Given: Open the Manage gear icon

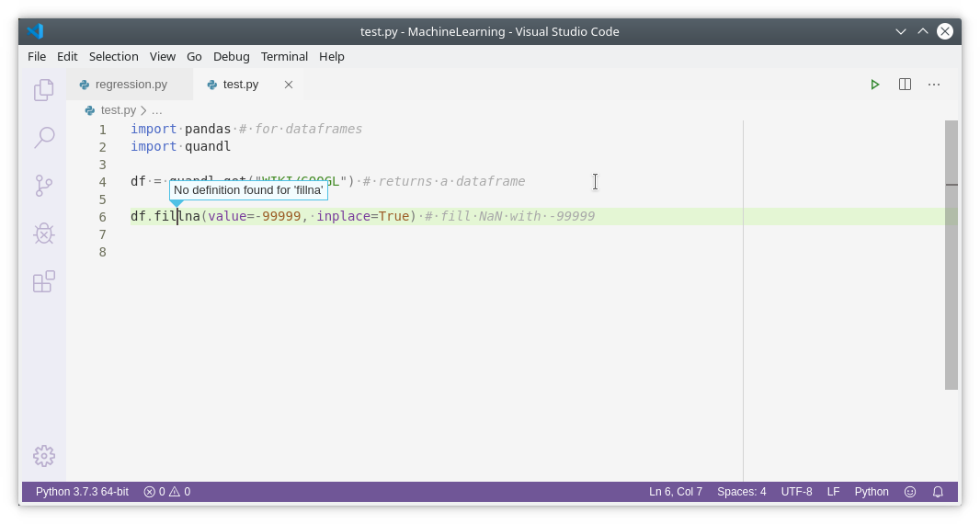Looking at the screenshot, I should point(44,456).
